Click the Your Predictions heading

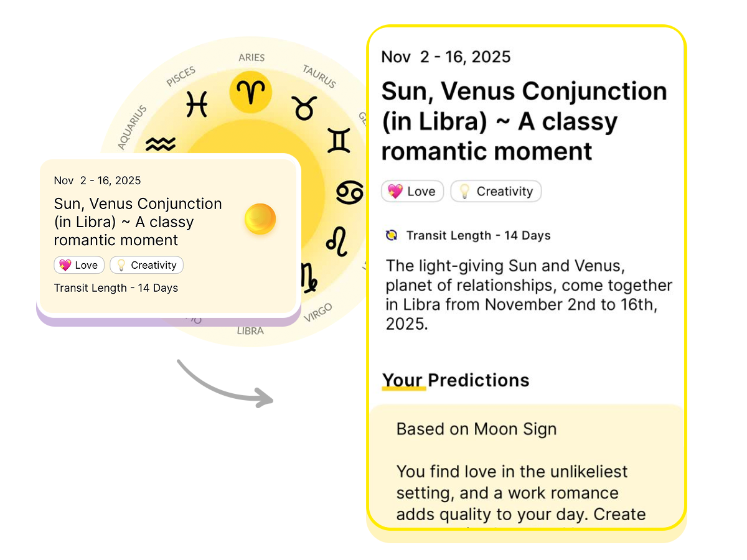456,380
